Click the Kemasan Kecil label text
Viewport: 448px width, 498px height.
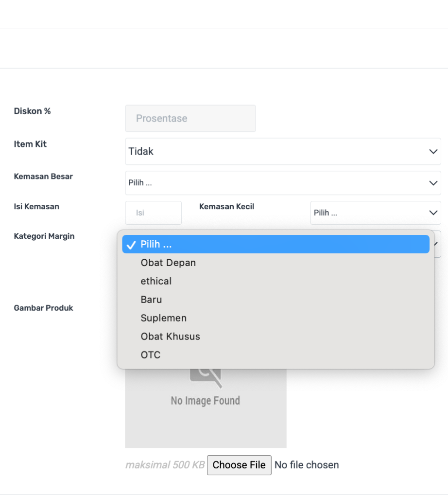click(x=226, y=206)
